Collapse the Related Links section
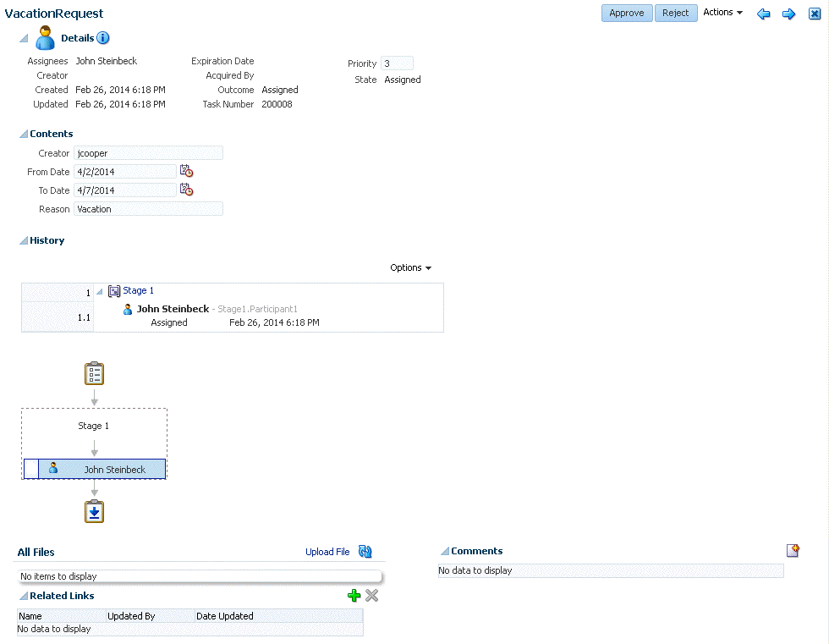829x644 pixels. [x=24, y=596]
